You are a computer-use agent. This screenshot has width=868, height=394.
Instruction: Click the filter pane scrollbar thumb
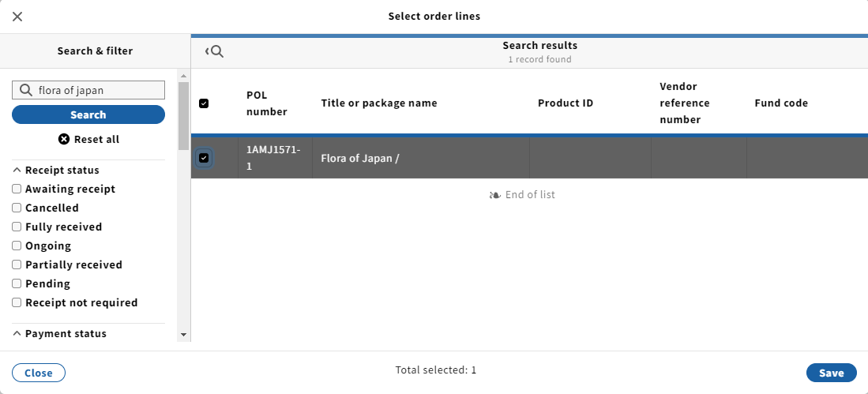click(x=184, y=115)
